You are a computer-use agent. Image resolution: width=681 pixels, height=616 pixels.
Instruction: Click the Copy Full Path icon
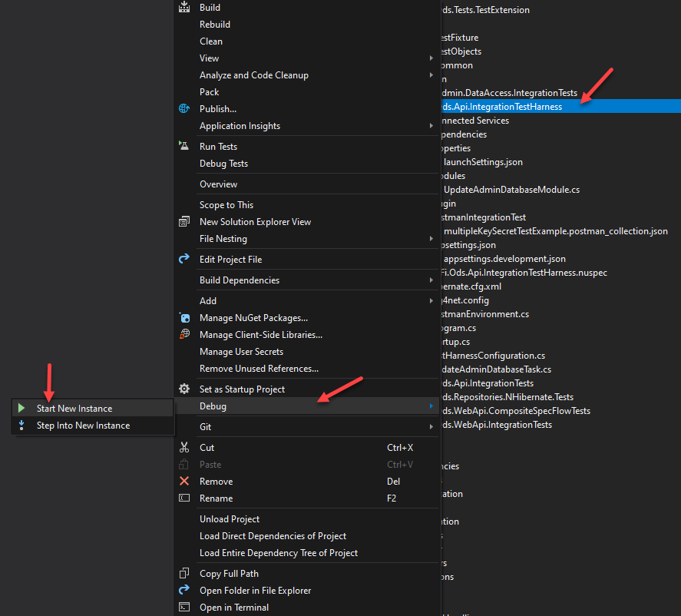(x=184, y=574)
